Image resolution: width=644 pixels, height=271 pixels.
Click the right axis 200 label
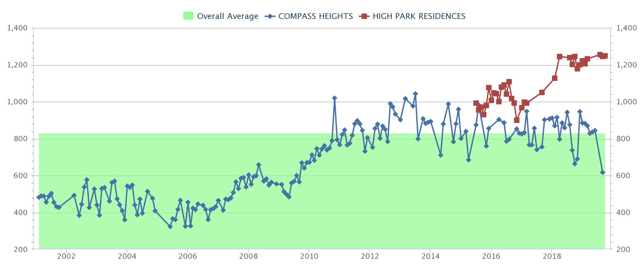click(623, 250)
